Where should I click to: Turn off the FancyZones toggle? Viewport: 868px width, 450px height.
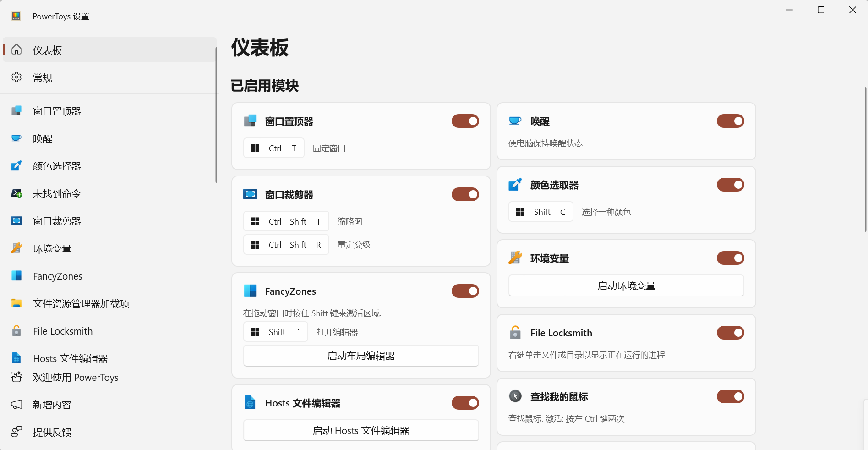click(x=465, y=291)
